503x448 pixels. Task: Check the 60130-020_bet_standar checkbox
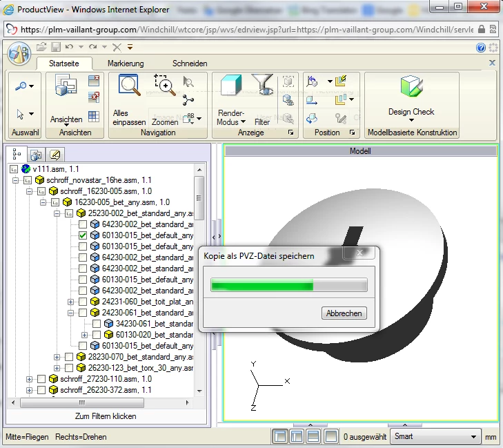[97, 335]
